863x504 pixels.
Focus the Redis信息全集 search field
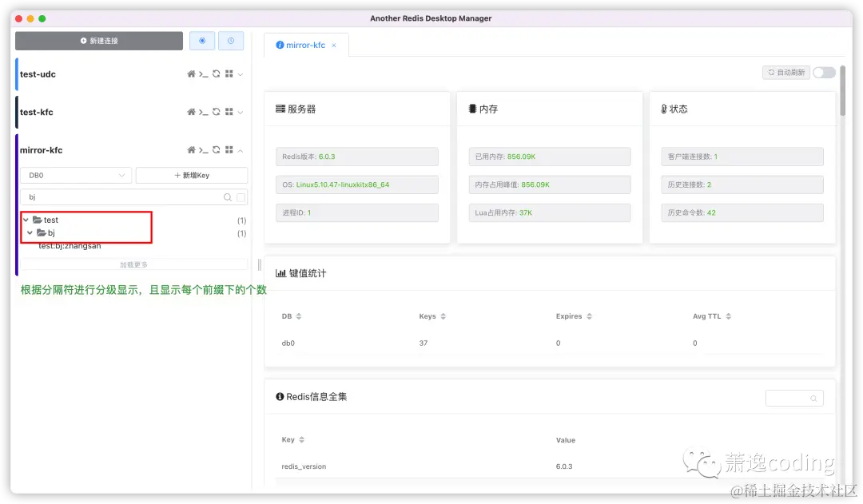pos(794,399)
